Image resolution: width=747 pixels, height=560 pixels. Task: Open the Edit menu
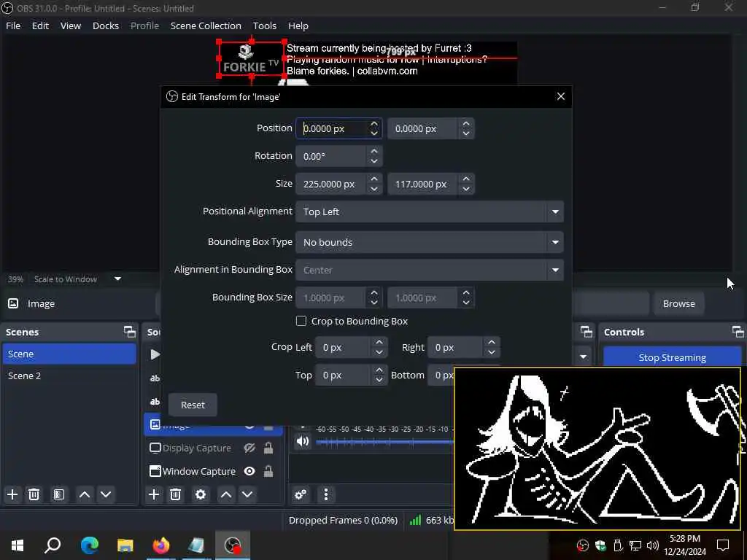tap(41, 26)
